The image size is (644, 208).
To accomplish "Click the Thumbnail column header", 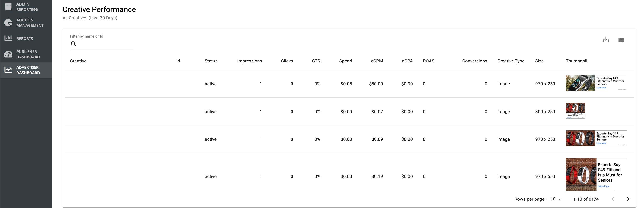I will pos(576,61).
